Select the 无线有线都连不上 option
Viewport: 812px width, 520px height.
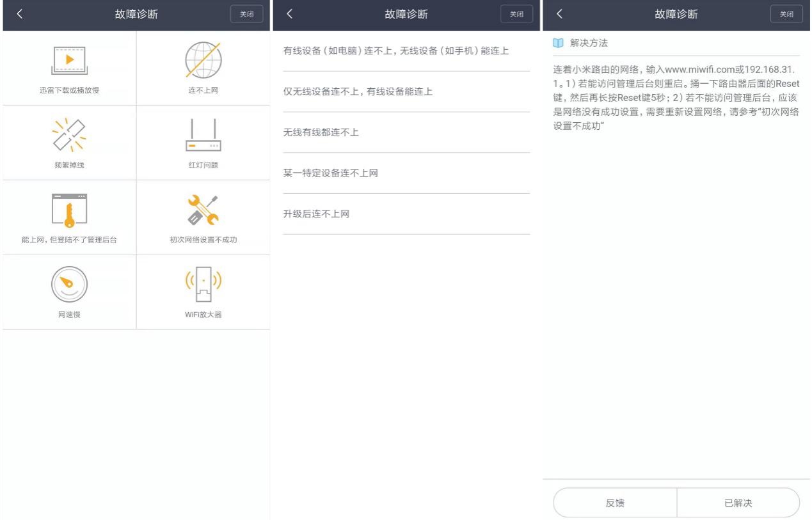(406, 132)
